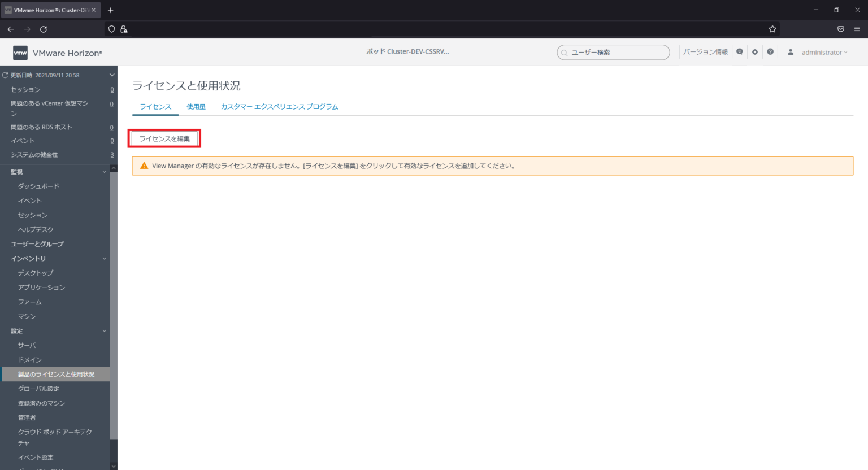Click the tracking protection shield icon
The width and height of the screenshot is (868, 470).
(111, 28)
